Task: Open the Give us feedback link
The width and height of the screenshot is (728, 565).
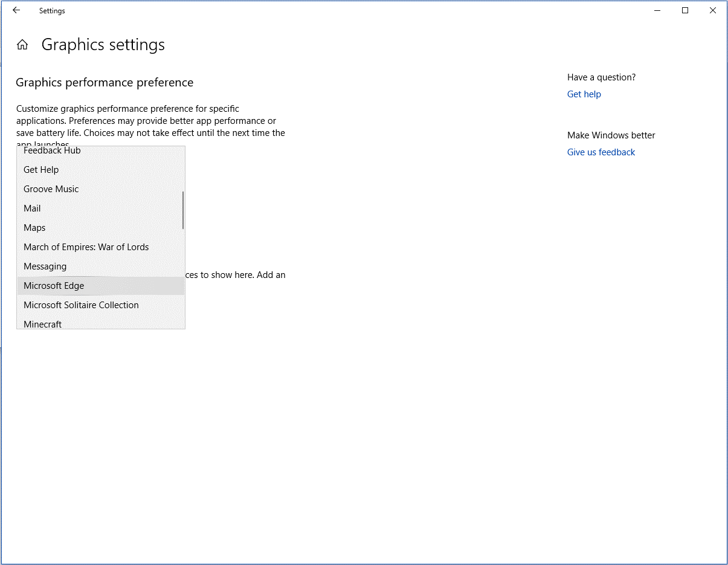Action: [601, 152]
